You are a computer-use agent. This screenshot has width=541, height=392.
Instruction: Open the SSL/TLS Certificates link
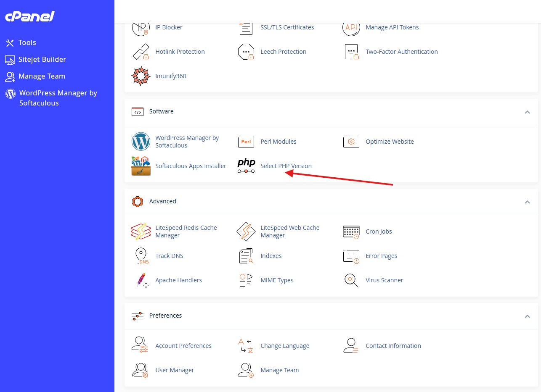287,27
